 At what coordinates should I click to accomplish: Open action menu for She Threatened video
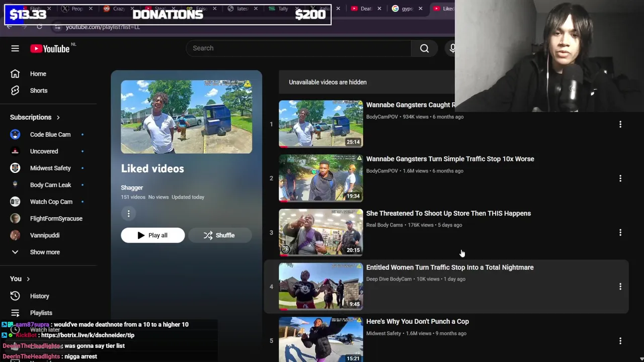620,232
